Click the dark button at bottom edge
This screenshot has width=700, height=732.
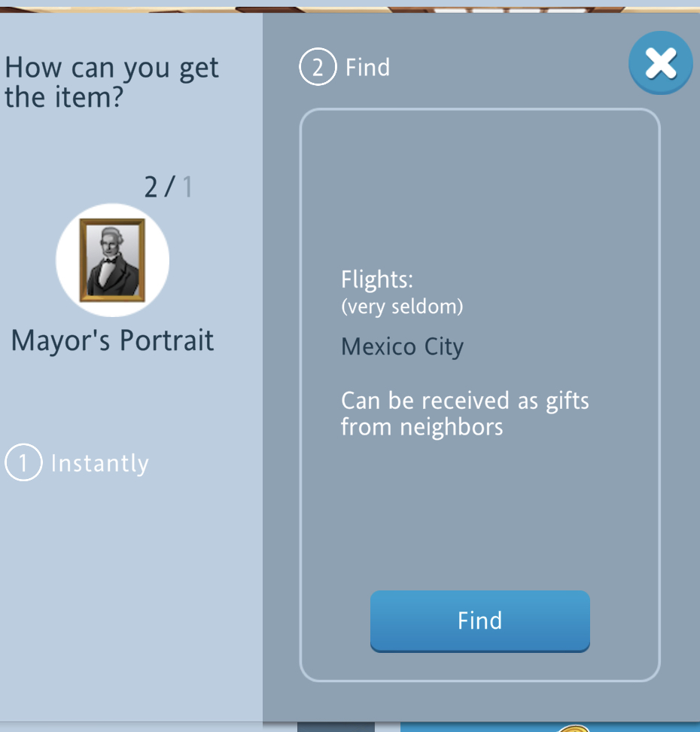[336, 727]
